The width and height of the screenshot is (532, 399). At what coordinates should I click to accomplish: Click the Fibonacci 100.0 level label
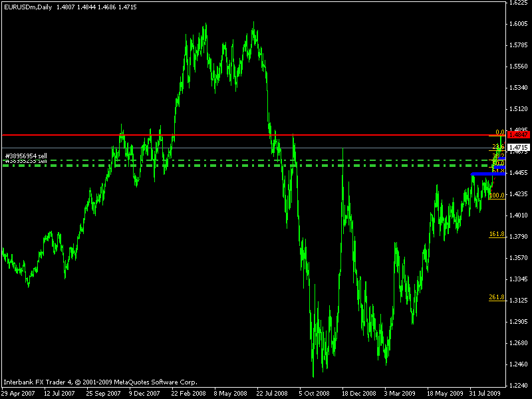coord(497,196)
